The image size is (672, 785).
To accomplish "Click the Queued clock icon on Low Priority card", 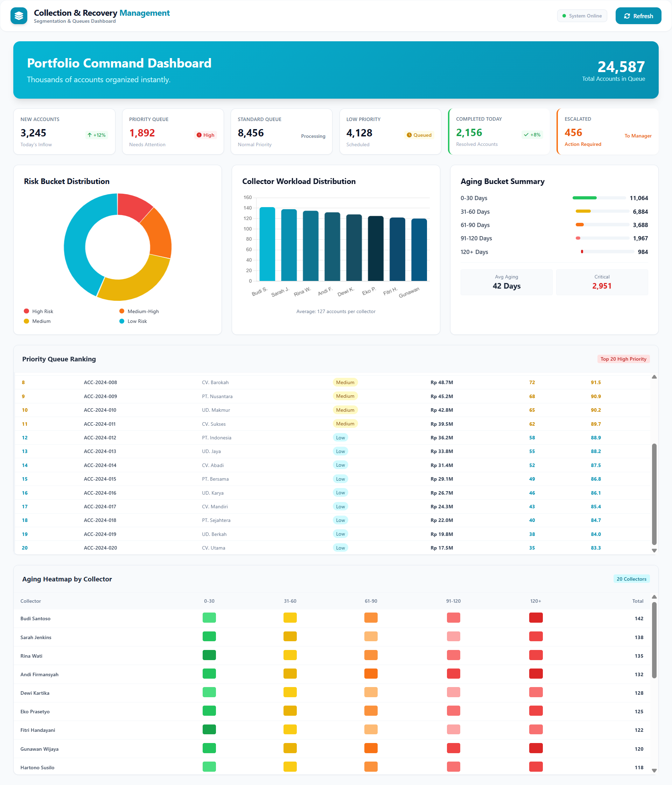I will pos(409,135).
